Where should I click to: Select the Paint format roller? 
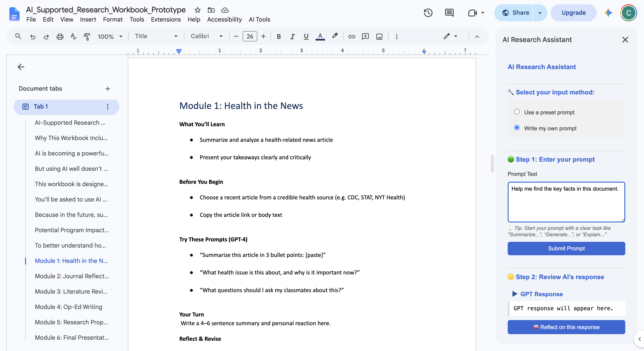[87, 36]
